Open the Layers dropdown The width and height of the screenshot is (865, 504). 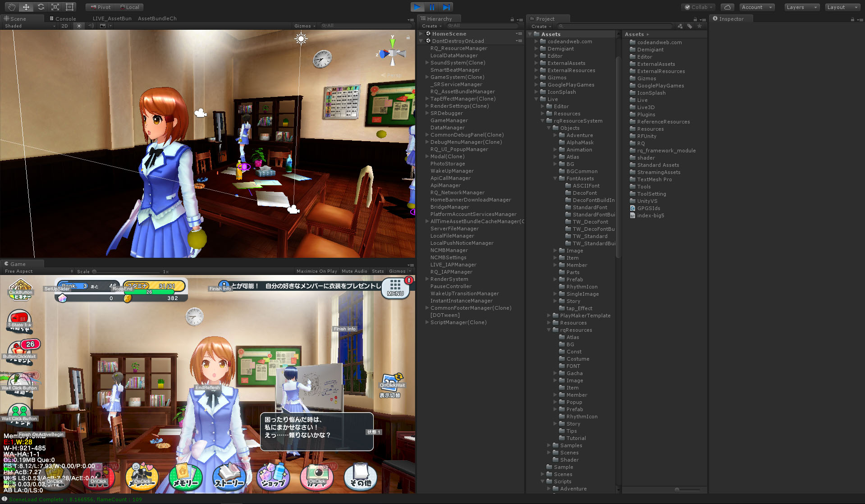801,7
